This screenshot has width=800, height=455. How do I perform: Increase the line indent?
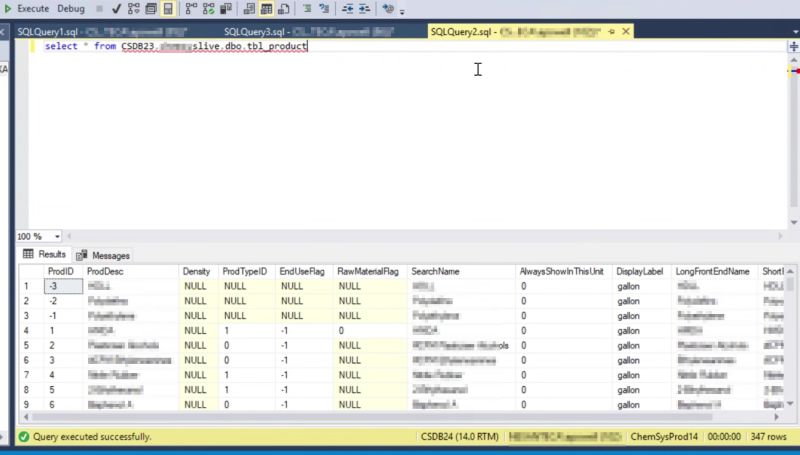click(x=364, y=9)
